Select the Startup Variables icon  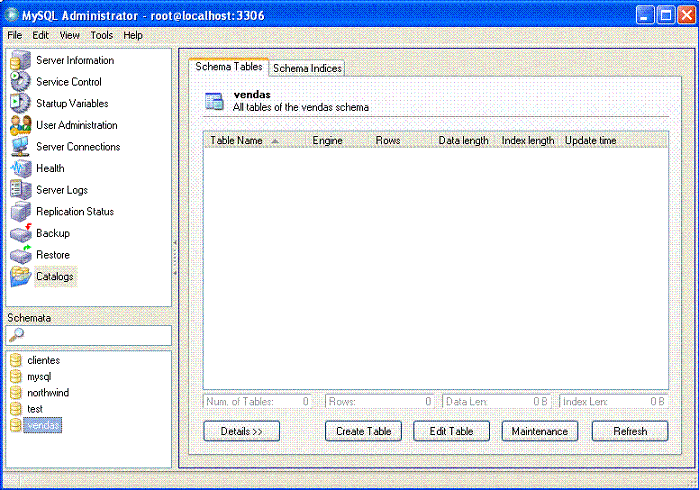click(x=21, y=103)
